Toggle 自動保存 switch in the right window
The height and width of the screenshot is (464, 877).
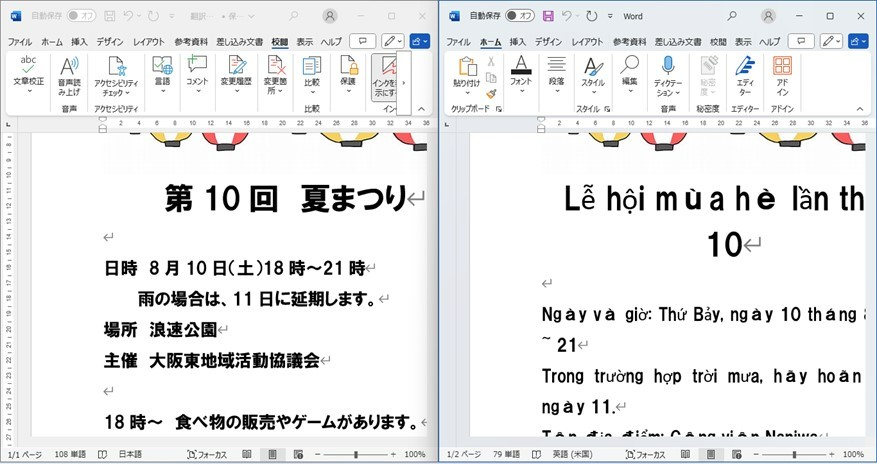click(520, 16)
